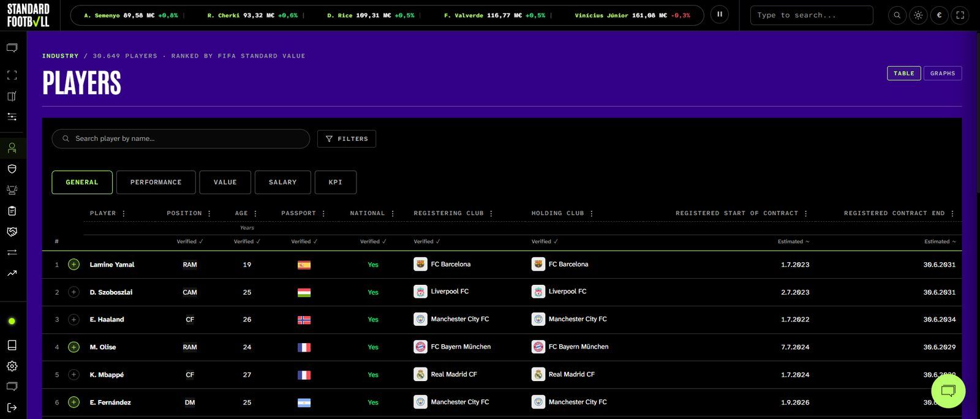Image resolution: width=980 pixels, height=419 pixels.
Task: Focus the Search player by name field
Action: click(x=181, y=139)
